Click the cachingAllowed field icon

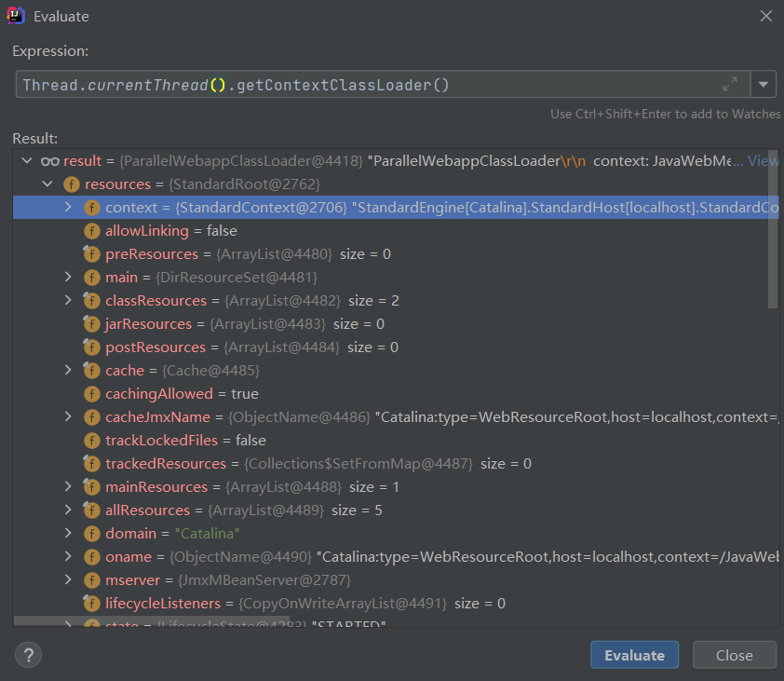tap(91, 394)
